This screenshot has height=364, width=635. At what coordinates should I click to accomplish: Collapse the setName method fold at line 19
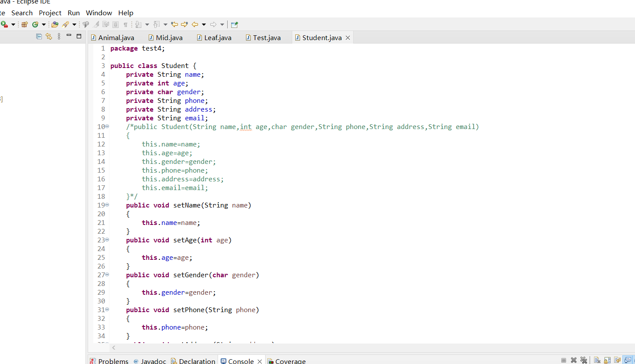[x=107, y=205]
